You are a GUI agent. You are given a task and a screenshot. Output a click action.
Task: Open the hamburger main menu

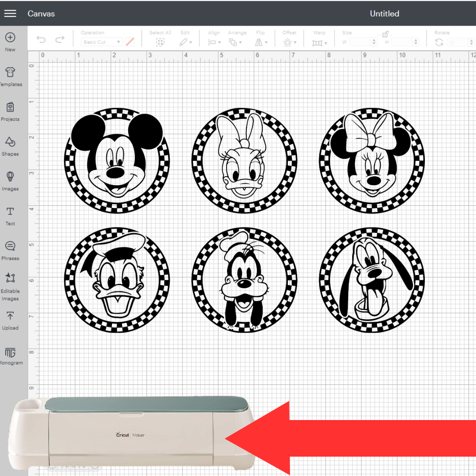pyautogui.click(x=10, y=13)
